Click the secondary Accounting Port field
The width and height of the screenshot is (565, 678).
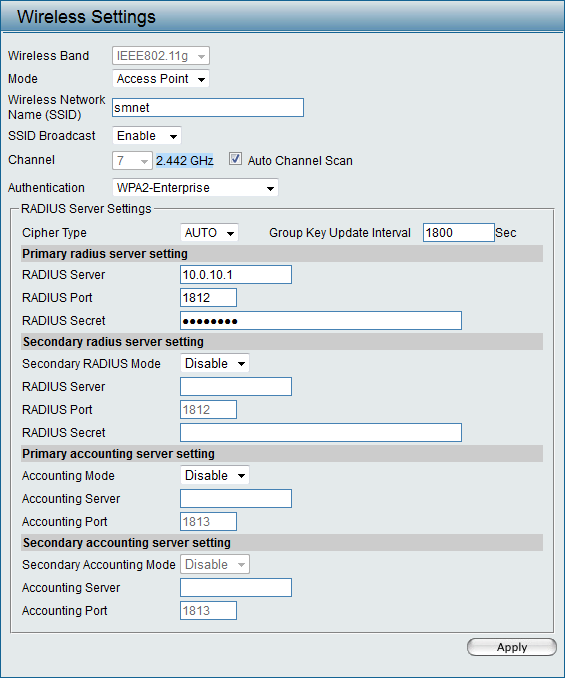[208, 611]
